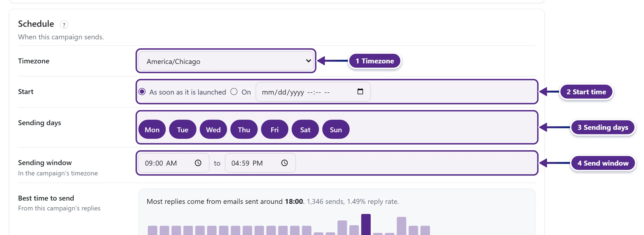Screen dimensions: 644x235
Task: Toggle Tue sending day
Action: point(183,130)
